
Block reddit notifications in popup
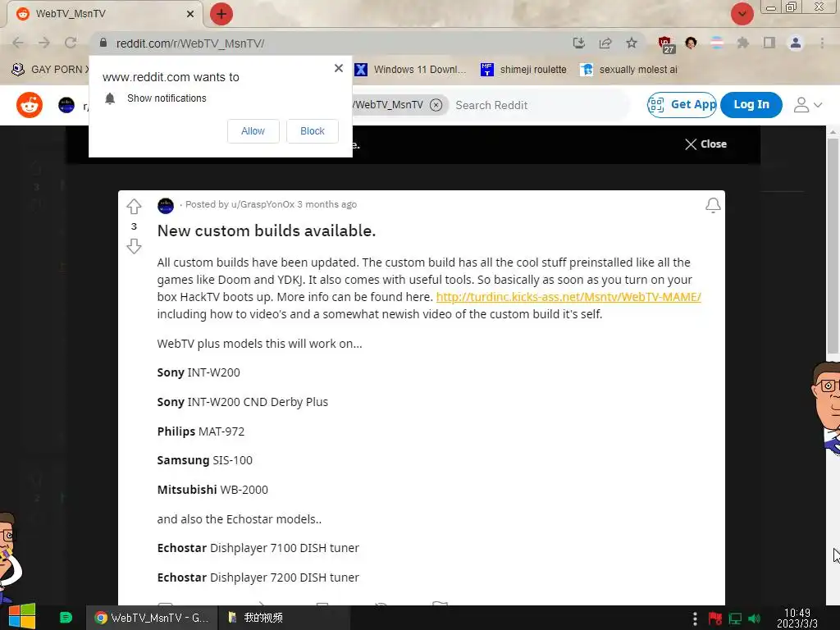[x=313, y=131]
